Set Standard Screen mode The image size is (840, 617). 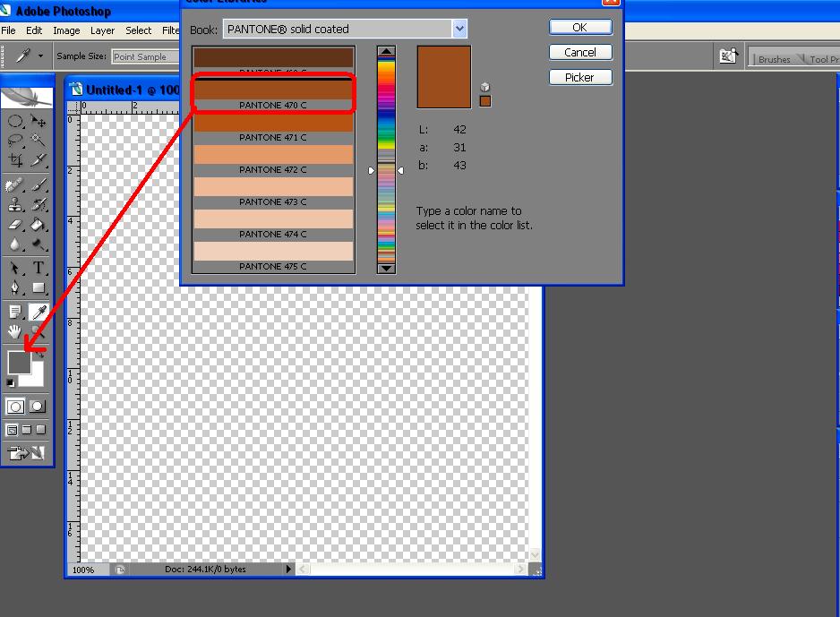(12, 430)
